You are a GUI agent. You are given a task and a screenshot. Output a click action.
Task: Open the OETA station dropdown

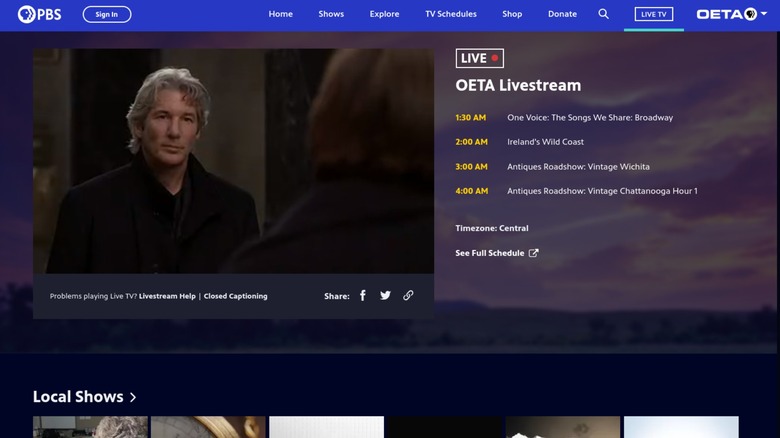[732, 14]
